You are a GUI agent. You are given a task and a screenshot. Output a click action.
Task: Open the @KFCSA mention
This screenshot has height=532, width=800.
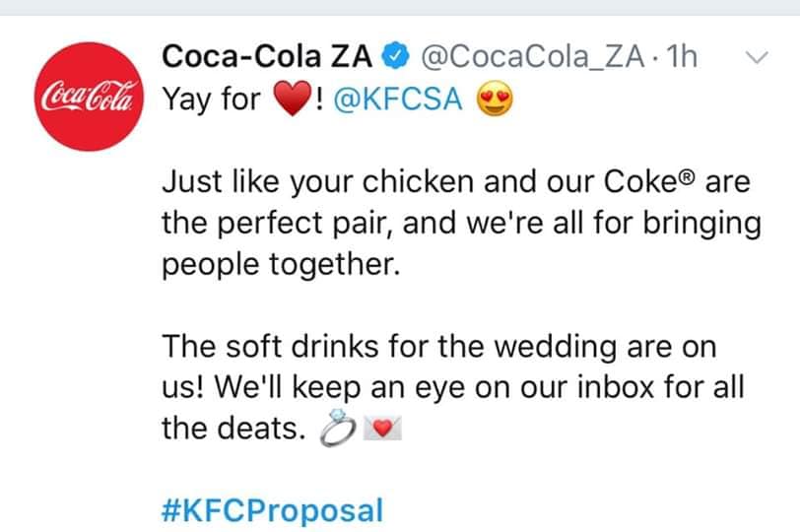point(399,100)
